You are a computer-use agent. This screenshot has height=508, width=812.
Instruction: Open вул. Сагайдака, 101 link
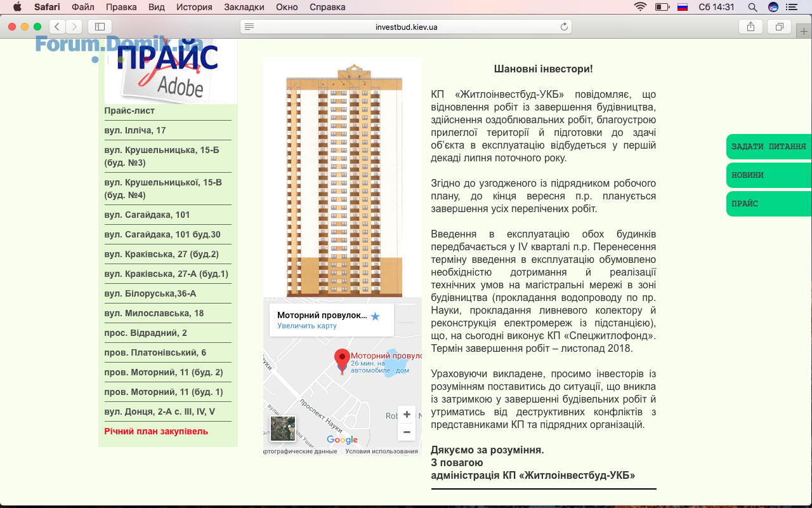click(147, 215)
